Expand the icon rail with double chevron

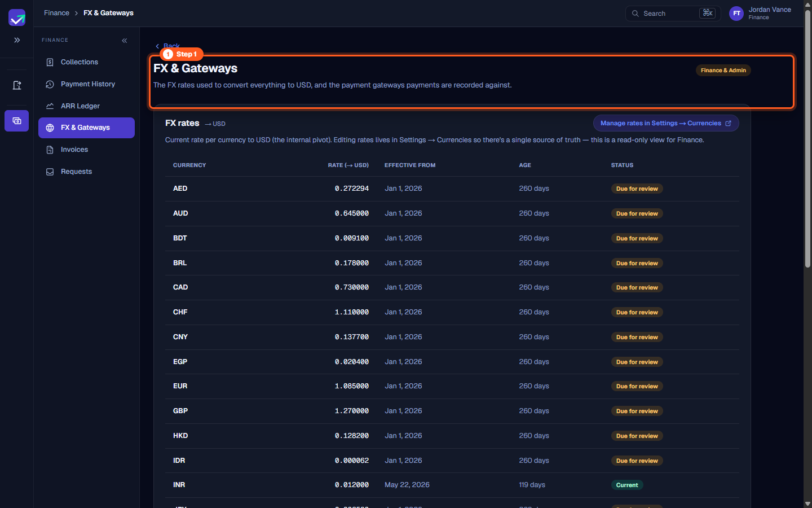17,40
